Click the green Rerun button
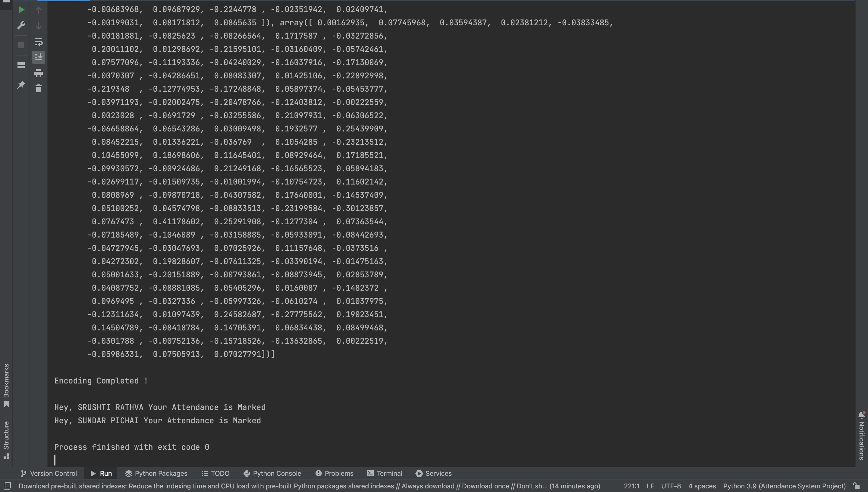 [x=21, y=10]
